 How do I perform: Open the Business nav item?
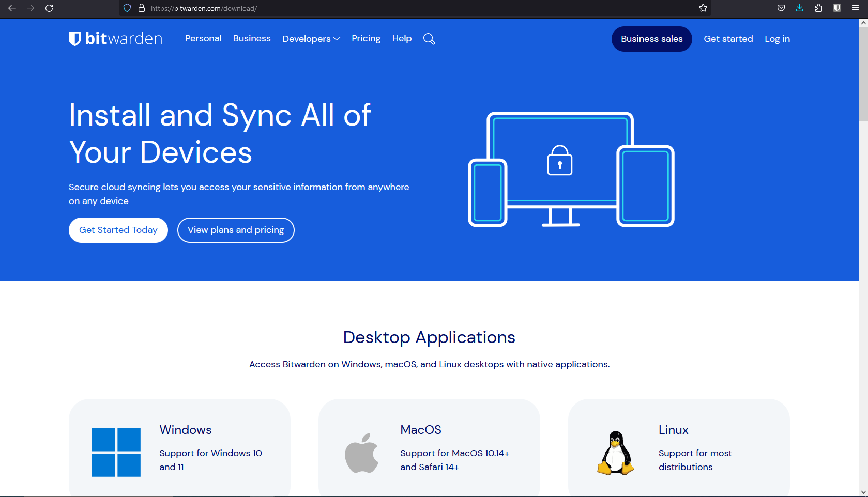click(x=252, y=38)
